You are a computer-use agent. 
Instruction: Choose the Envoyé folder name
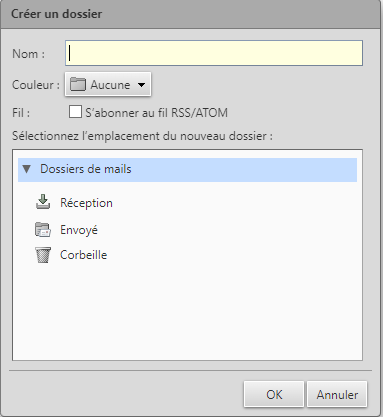(79, 230)
